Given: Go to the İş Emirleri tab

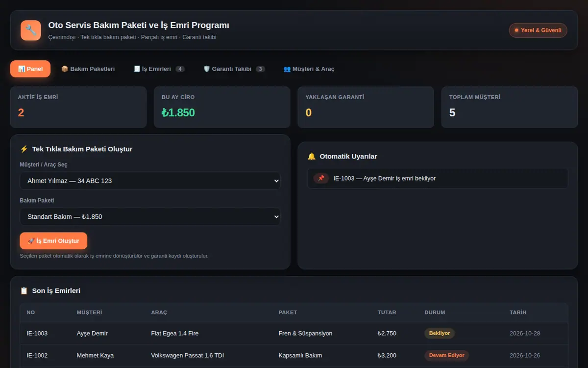Looking at the screenshot, I should point(159,69).
